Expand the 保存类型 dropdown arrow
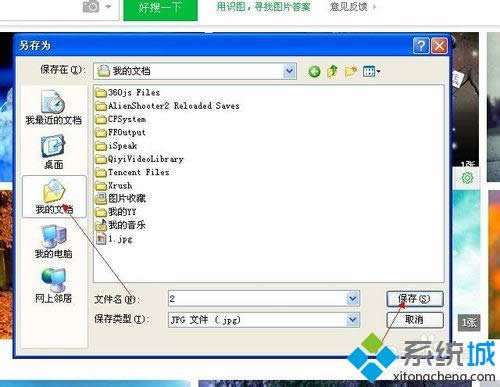 tap(353, 320)
